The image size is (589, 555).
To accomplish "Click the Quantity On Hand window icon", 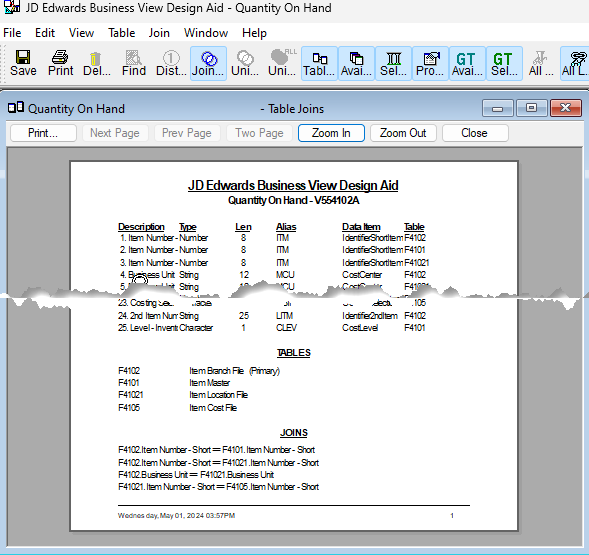I will (16, 108).
